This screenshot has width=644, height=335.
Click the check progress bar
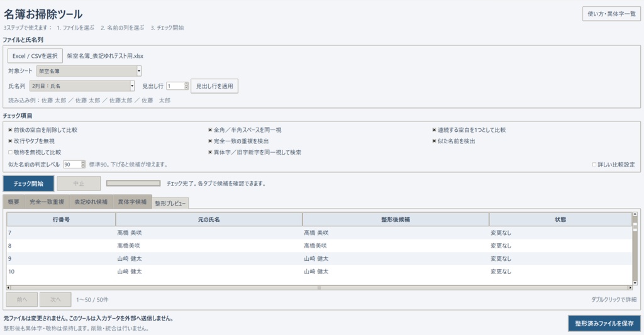tap(133, 184)
